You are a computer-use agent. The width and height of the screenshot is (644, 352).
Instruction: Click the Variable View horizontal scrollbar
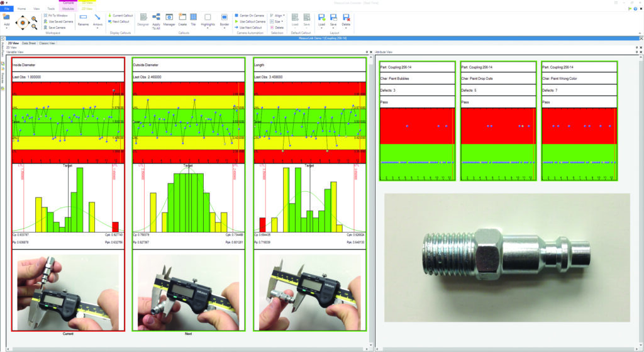188,349
